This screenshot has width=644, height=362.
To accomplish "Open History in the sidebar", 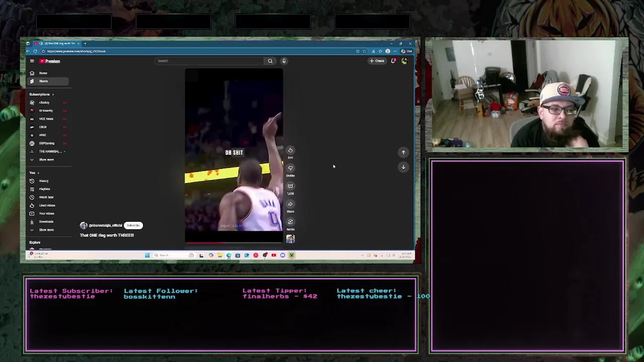I will click(48, 181).
